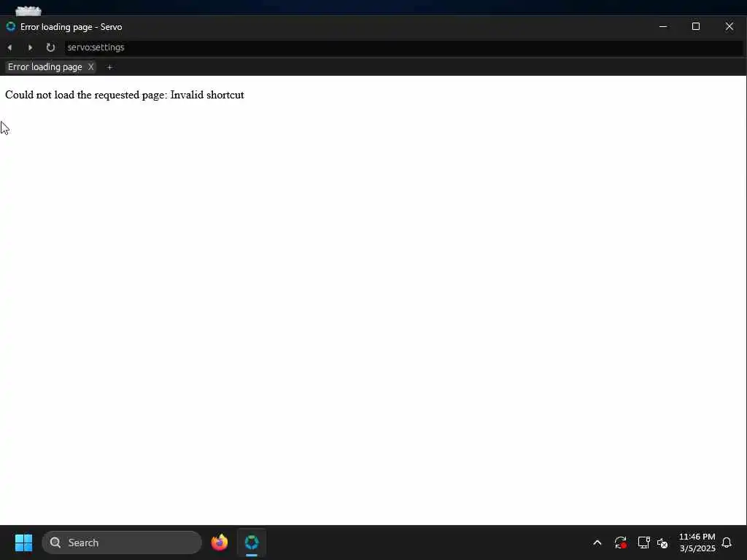Go forward with the right arrow
Viewport: 747px width, 560px height.
[30, 47]
